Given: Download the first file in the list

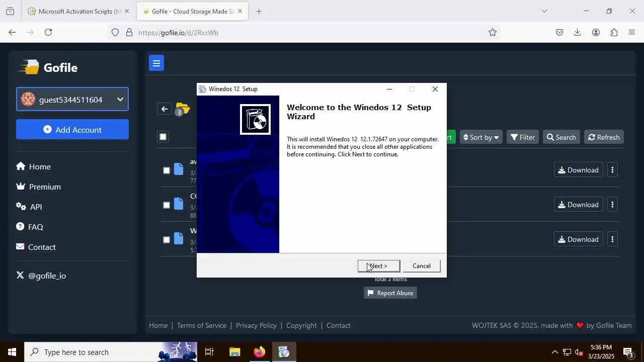Looking at the screenshot, I should click(x=579, y=170).
